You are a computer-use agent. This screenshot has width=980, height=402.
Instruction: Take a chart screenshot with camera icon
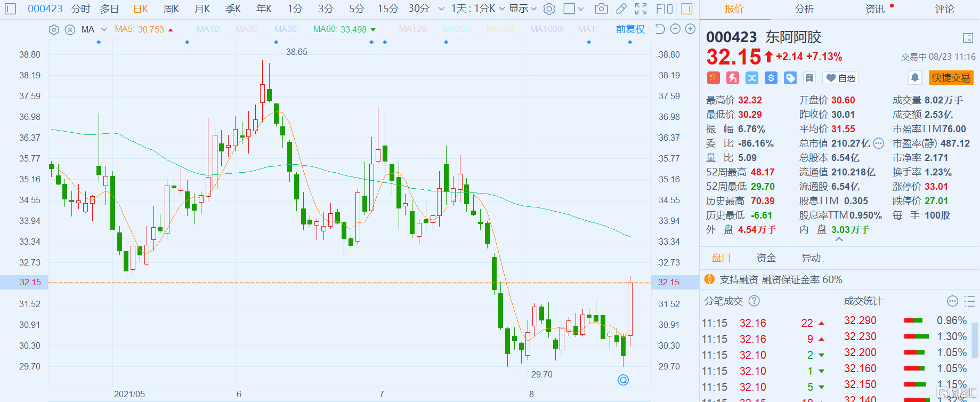point(601,9)
